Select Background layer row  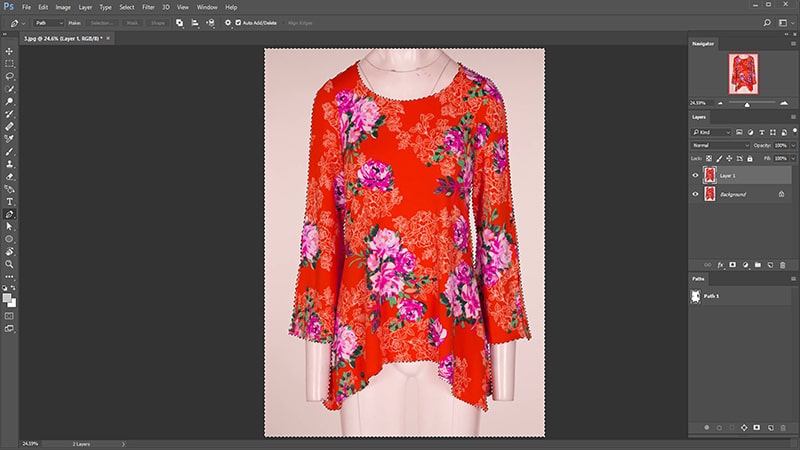741,194
